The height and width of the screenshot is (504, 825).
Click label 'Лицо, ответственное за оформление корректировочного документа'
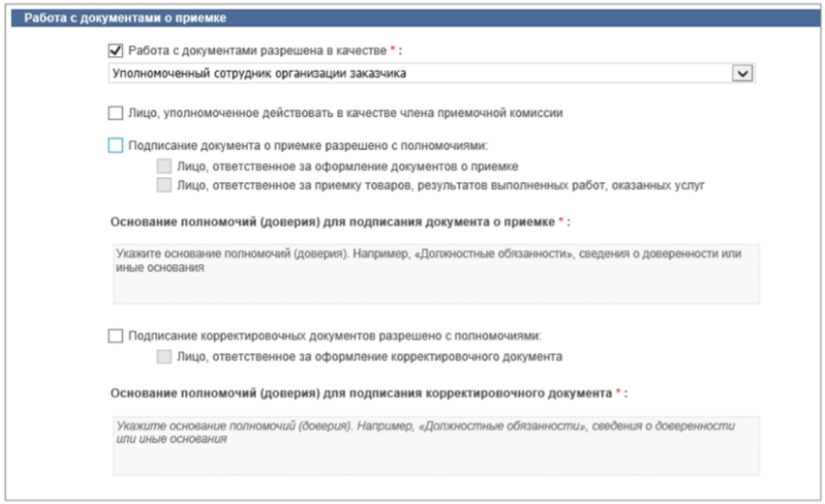pos(370,357)
